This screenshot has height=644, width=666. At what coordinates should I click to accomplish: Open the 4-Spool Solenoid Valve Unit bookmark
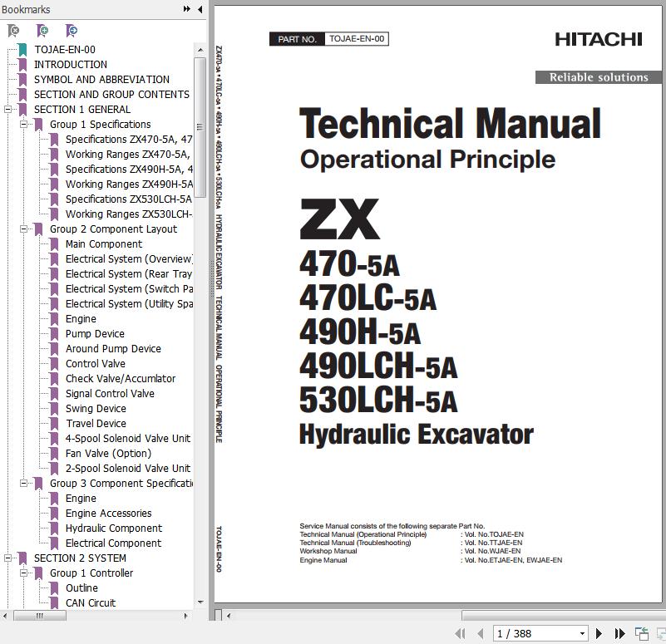coord(128,438)
